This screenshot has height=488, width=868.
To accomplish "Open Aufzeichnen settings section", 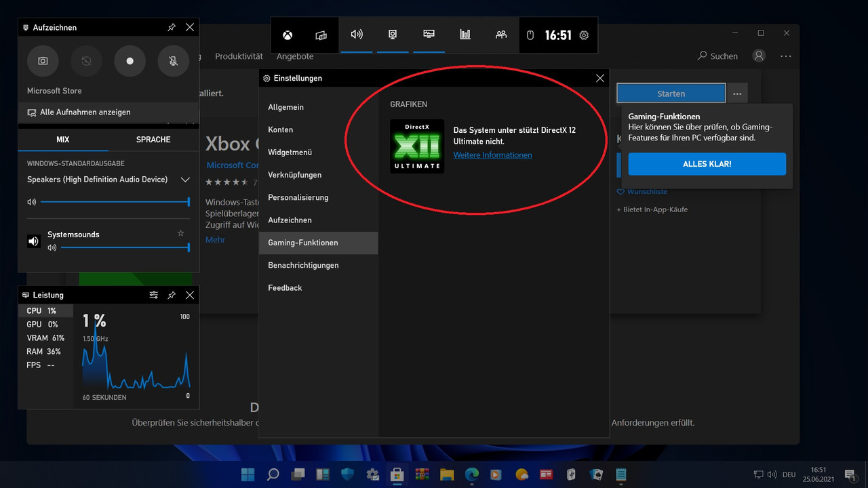I will pyautogui.click(x=318, y=220).
